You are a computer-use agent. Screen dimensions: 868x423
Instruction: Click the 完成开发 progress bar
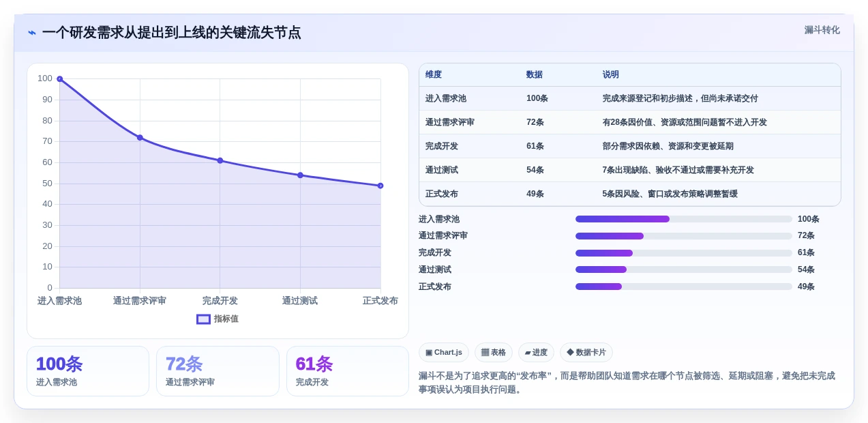coord(684,253)
